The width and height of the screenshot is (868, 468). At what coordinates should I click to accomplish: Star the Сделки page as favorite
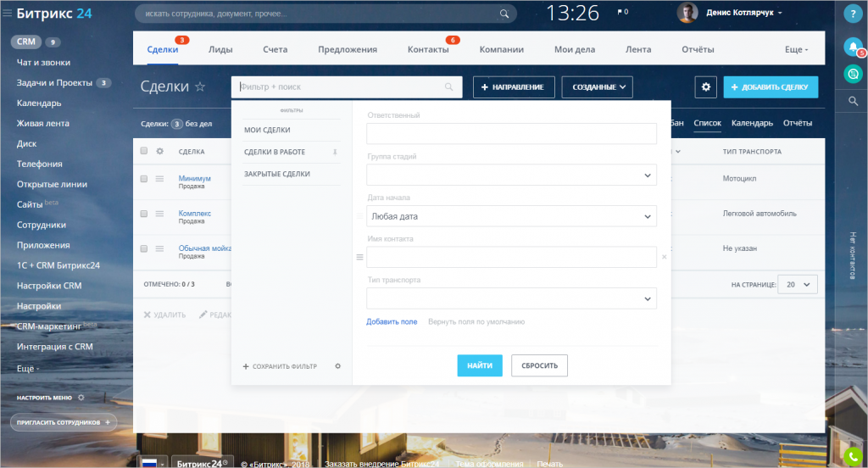(x=200, y=86)
